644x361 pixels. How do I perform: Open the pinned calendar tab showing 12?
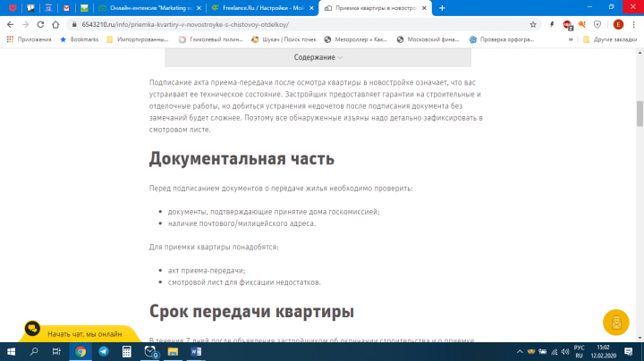click(48, 8)
